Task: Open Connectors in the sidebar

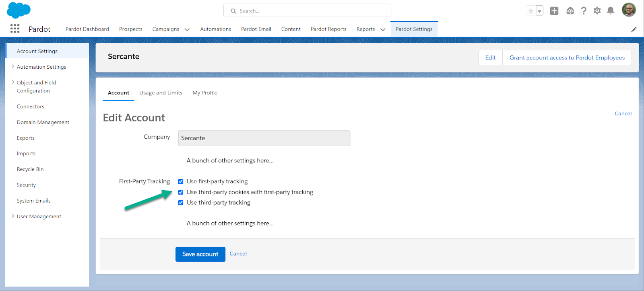Action: 31,107
